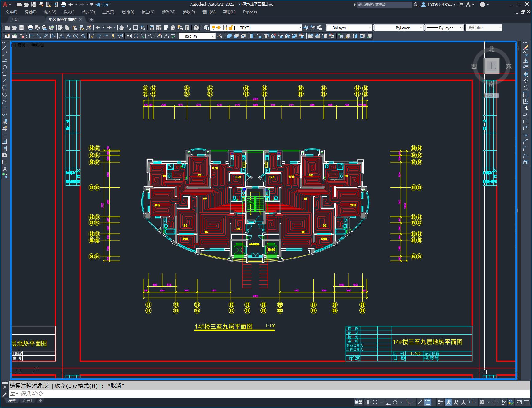Click the Pan hand tool icon
The width and height of the screenshot is (532, 408).
coord(122,28)
